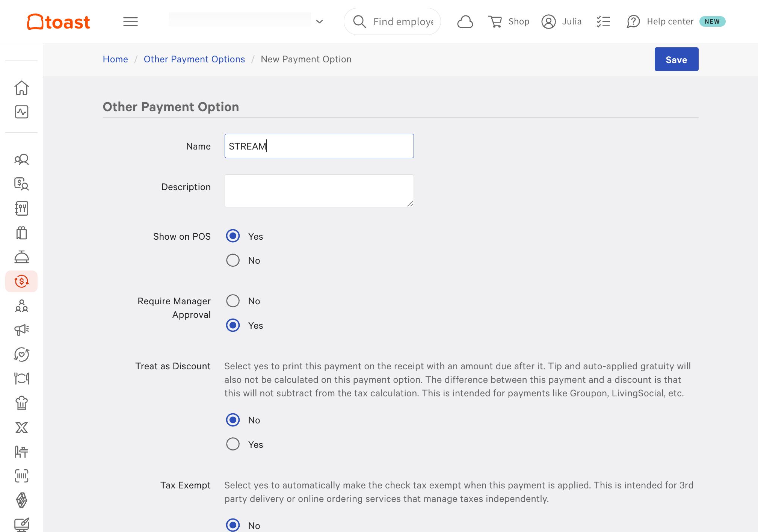Open the barcode scanner sidebar icon
The height and width of the screenshot is (532, 758).
21,476
